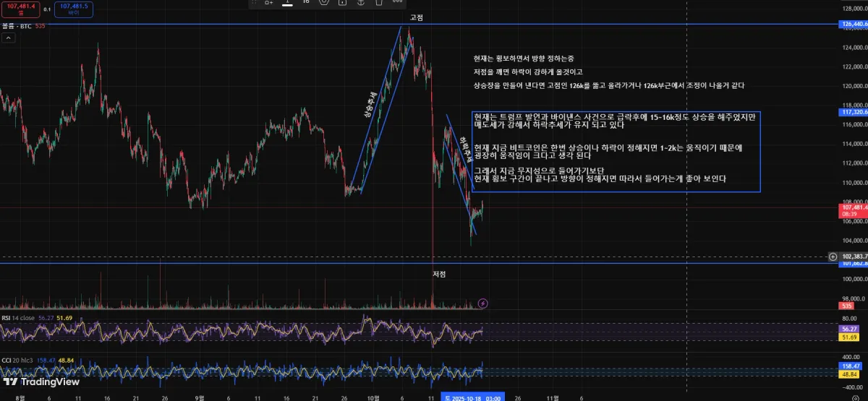Image resolution: width=868 pixels, height=401 pixels.
Task: Select the CCI 20 hlc3 indicator label
Action: point(18,361)
